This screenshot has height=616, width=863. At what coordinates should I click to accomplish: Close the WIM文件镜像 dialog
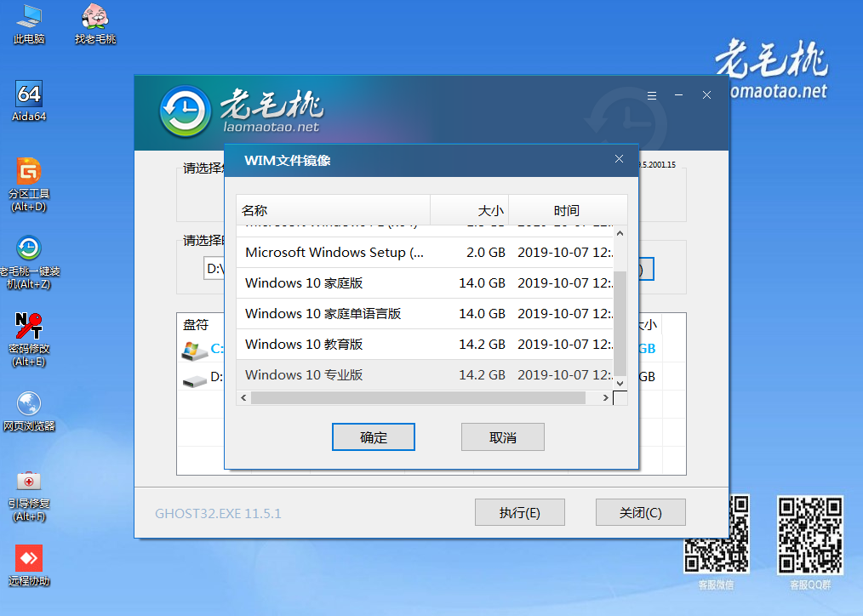(x=620, y=159)
